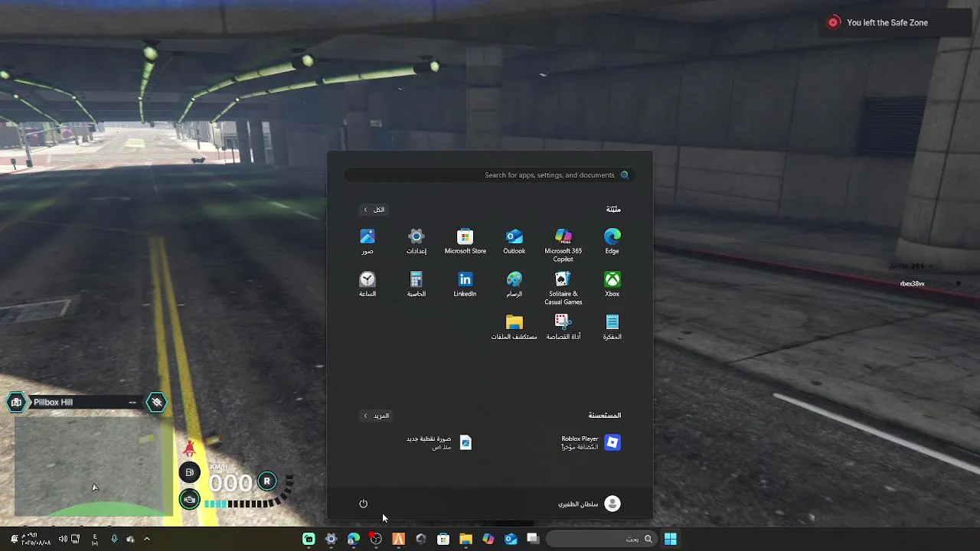The height and width of the screenshot is (551, 980).
Task: Open the الرسام (Paint) app
Action: [x=514, y=283]
